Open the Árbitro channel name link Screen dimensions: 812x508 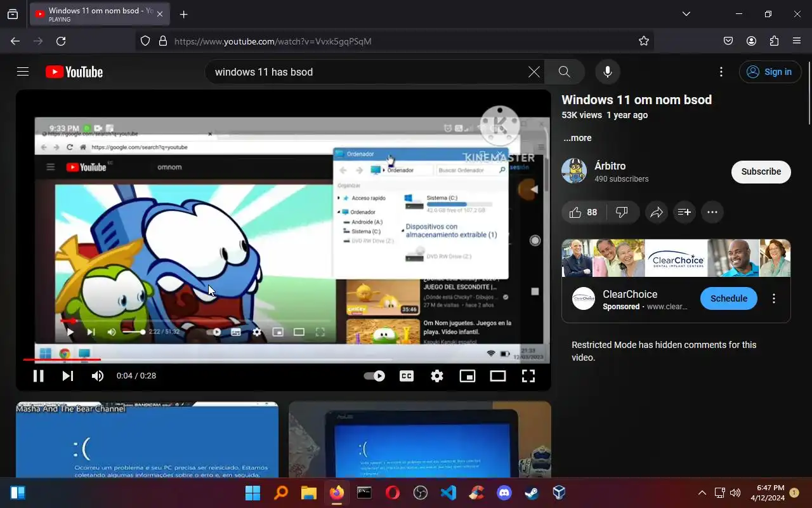point(610,166)
